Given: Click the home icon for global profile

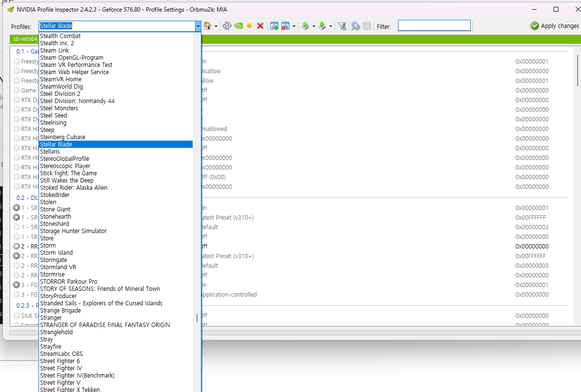Looking at the screenshot, I should point(208,26).
